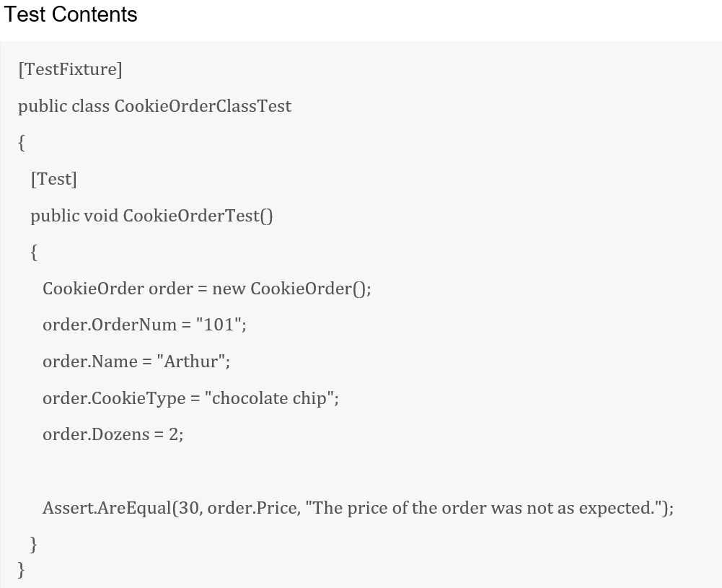Click the order.OrderNum property
This screenshot has width=722, height=588.
click(x=110, y=325)
